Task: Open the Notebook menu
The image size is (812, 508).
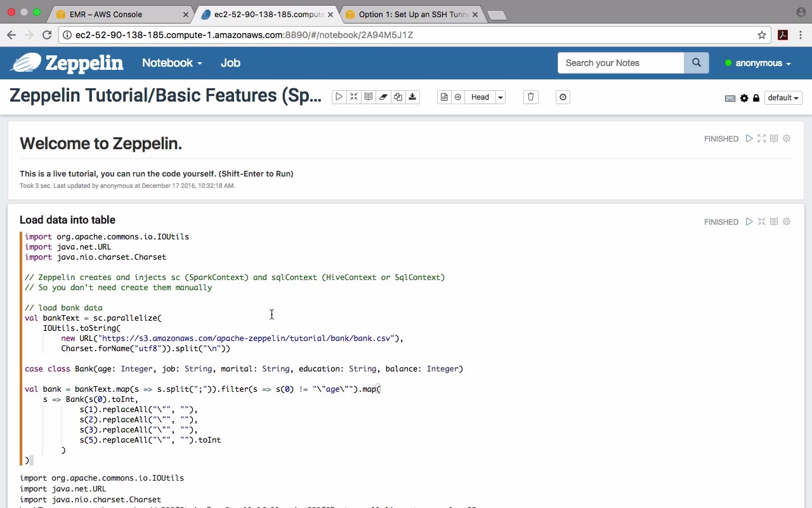Action: click(x=172, y=63)
